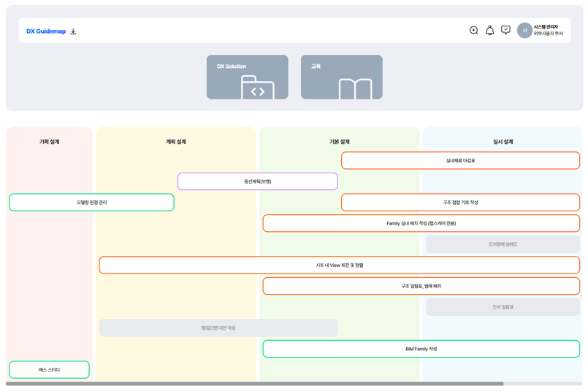Click the 모델링 원점 관리 item

(91, 202)
